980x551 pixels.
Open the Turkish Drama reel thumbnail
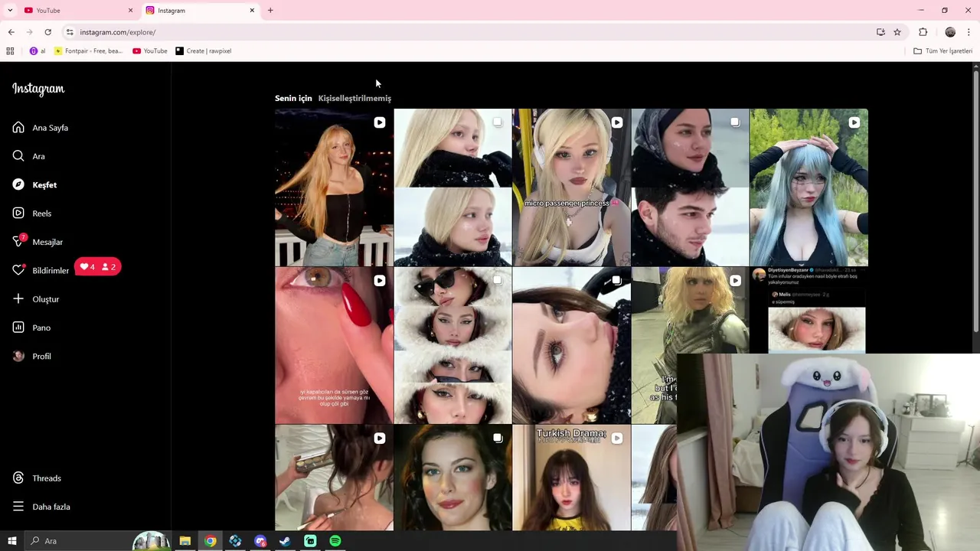tap(571, 478)
